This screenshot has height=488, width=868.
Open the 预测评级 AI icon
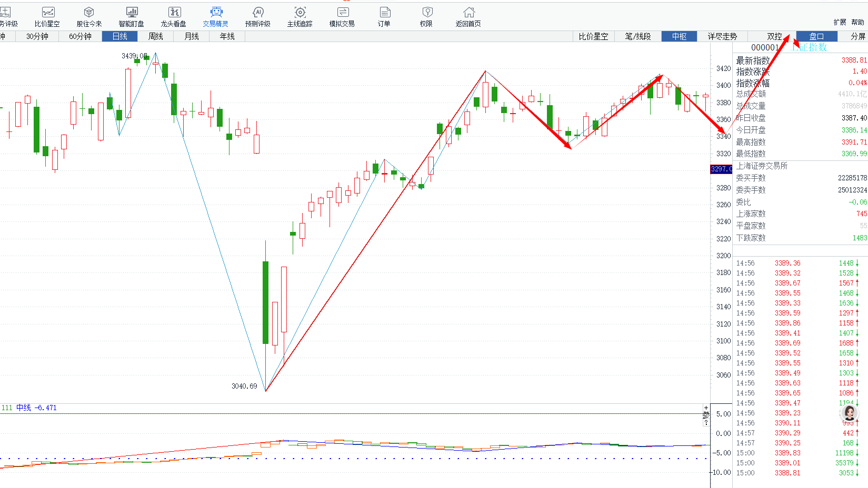click(258, 13)
